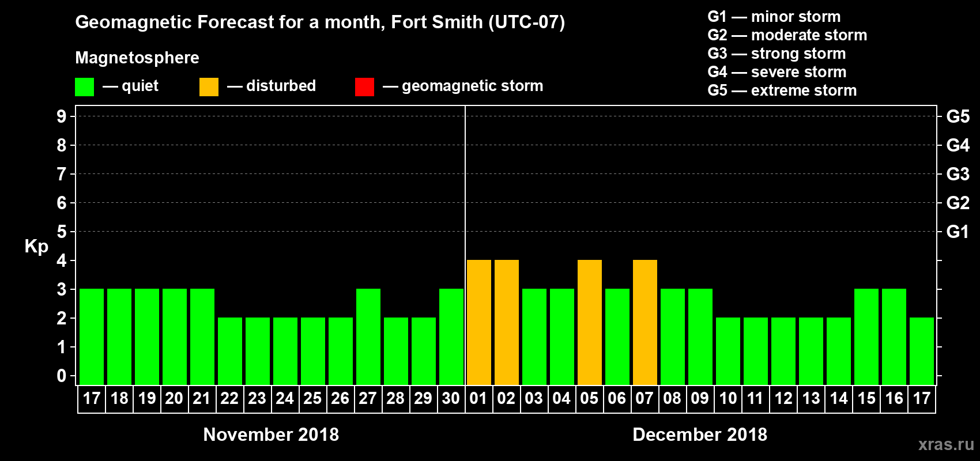
Task: Click date cell 20 under November
Action: click(175, 399)
